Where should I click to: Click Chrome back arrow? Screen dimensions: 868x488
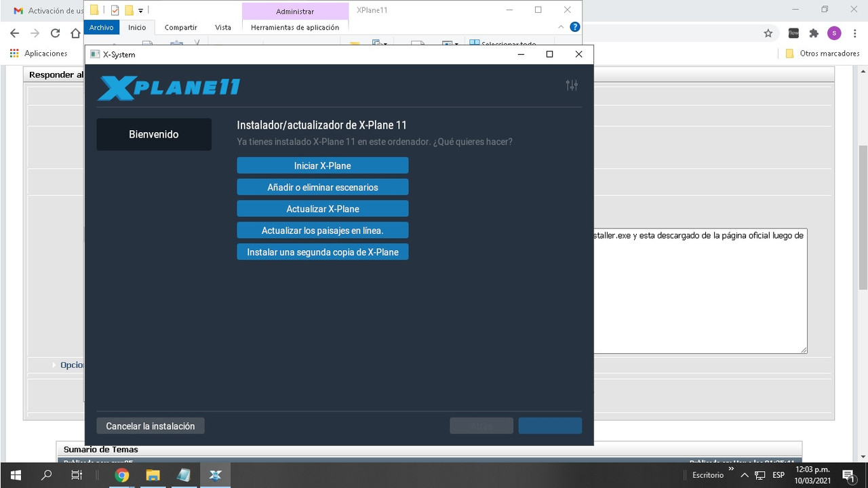(15, 33)
